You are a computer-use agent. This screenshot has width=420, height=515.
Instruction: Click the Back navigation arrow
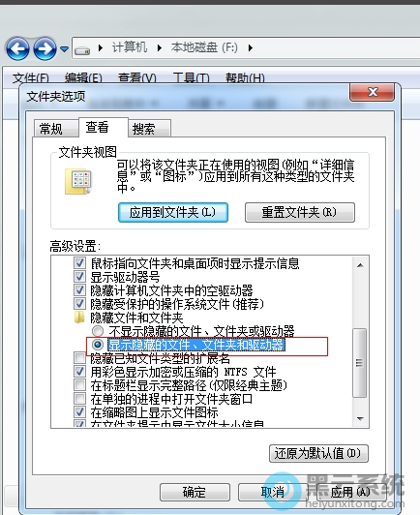17,48
